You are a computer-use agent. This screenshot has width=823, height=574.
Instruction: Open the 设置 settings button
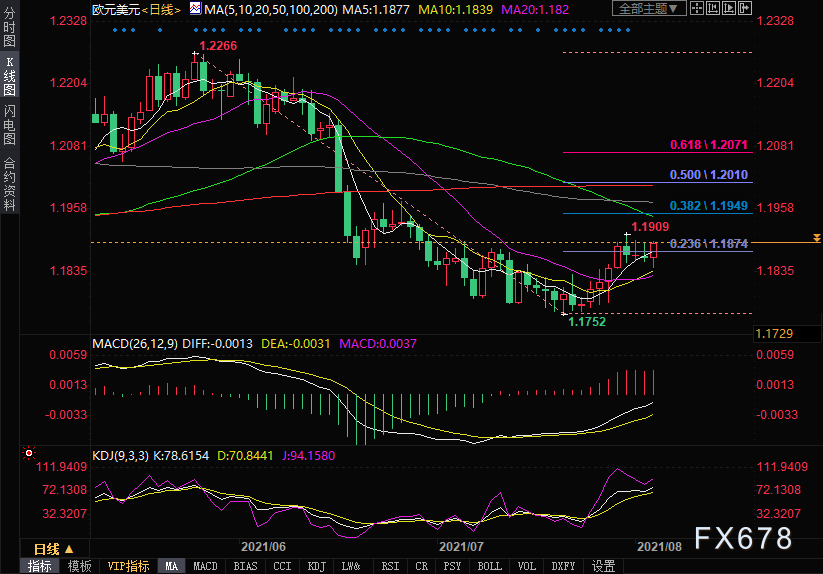(604, 566)
